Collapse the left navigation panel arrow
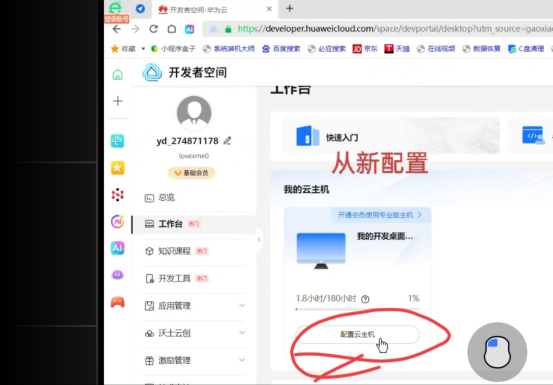Screen dimensions: 553x385 click(259, 240)
